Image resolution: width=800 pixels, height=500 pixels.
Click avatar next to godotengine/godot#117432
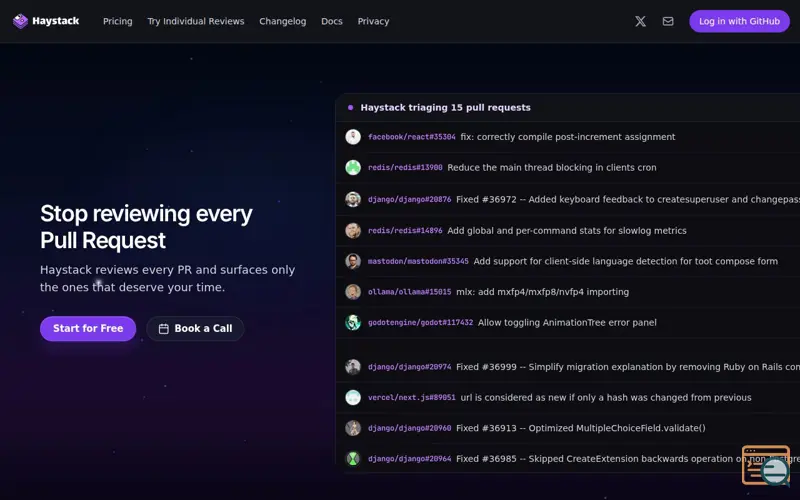pyautogui.click(x=353, y=322)
